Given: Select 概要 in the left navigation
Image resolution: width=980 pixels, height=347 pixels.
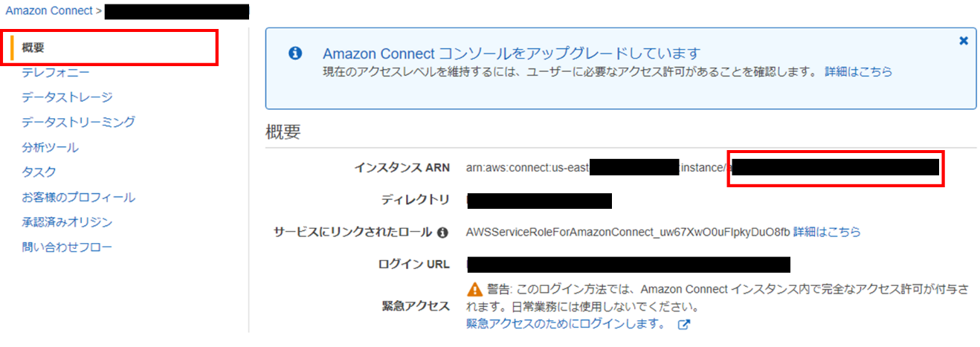Looking at the screenshot, I should [33, 48].
